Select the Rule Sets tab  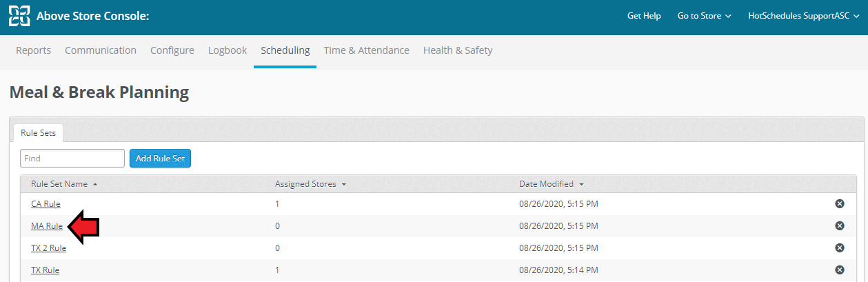coord(39,133)
